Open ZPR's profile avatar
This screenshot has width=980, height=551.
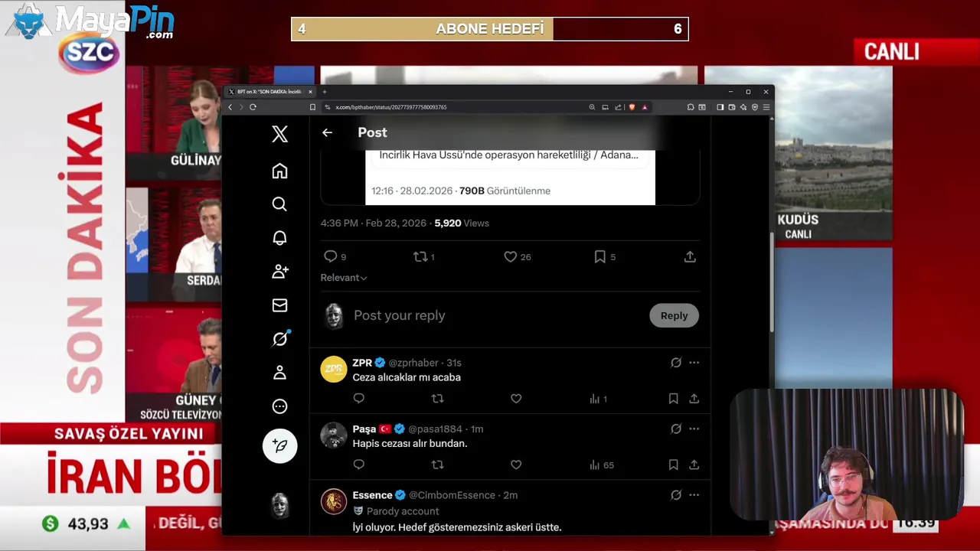point(333,370)
